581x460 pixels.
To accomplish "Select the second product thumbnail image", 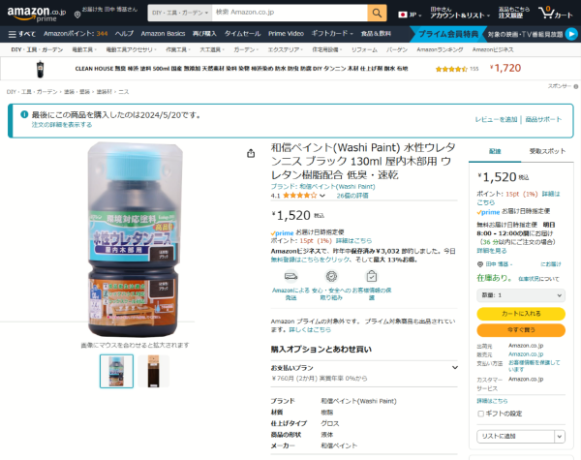I will [153, 371].
